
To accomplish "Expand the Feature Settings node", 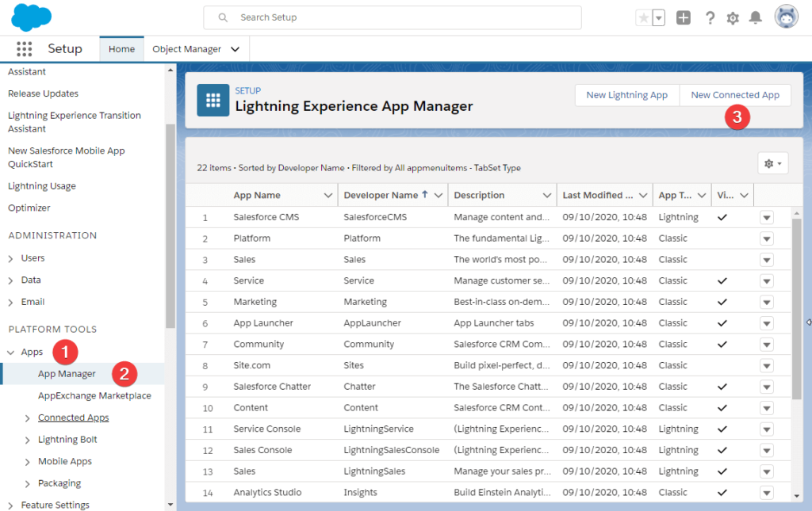I will pos(10,505).
